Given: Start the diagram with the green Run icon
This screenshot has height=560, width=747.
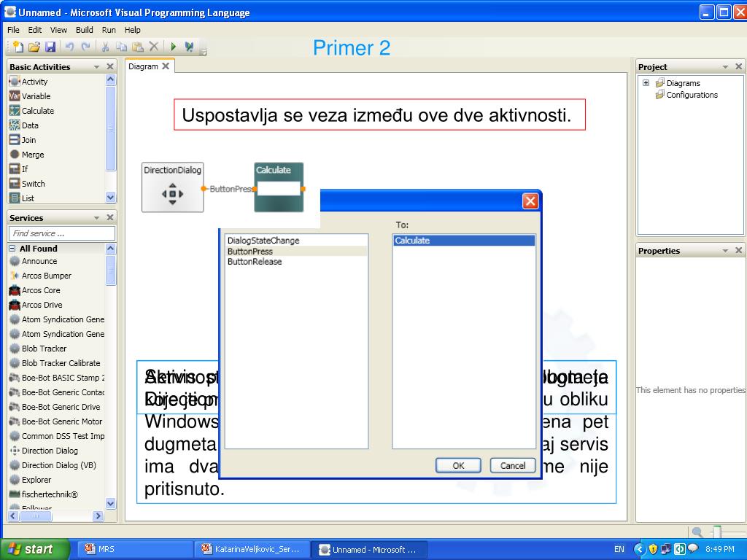Looking at the screenshot, I should tap(174, 46).
